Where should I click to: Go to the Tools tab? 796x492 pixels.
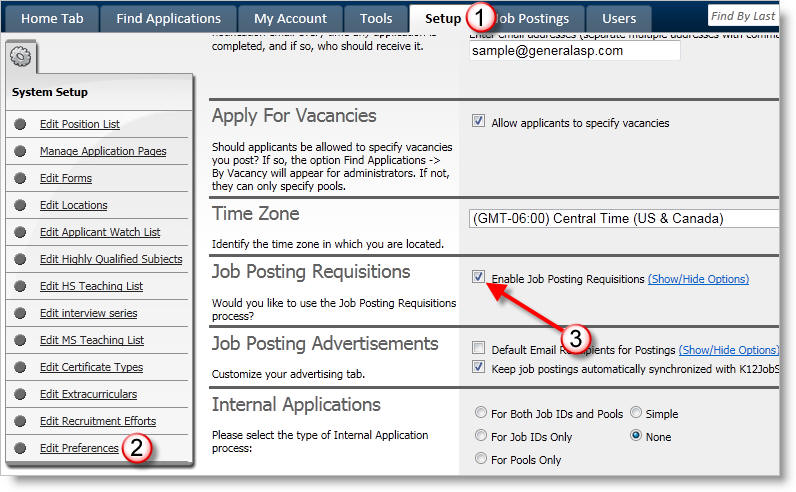click(x=376, y=19)
